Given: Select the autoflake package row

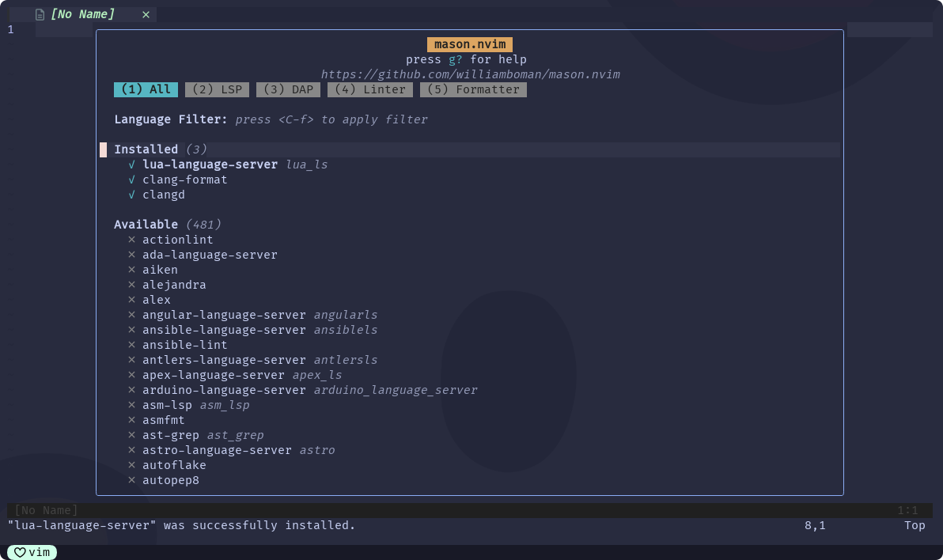Looking at the screenshot, I should click(174, 465).
